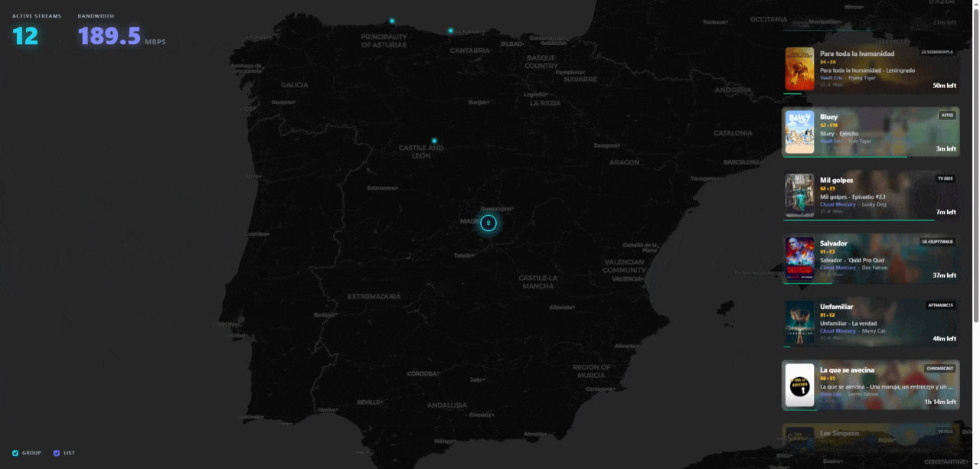The width and height of the screenshot is (980, 469).
Task: Click 'Para toda la humanidad - Leningrado' episode text
Action: [x=867, y=70]
